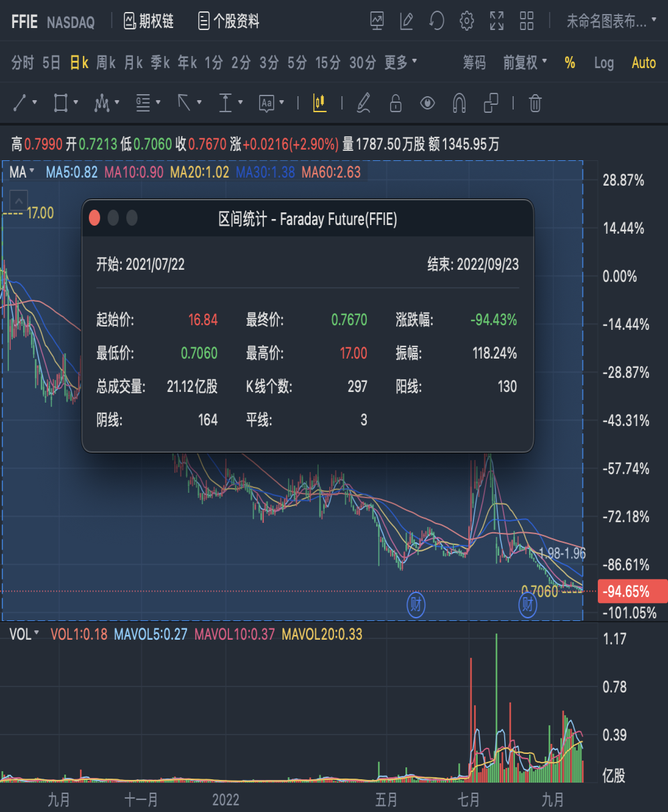
Task: Choose the 5分 interval
Action: point(297,63)
